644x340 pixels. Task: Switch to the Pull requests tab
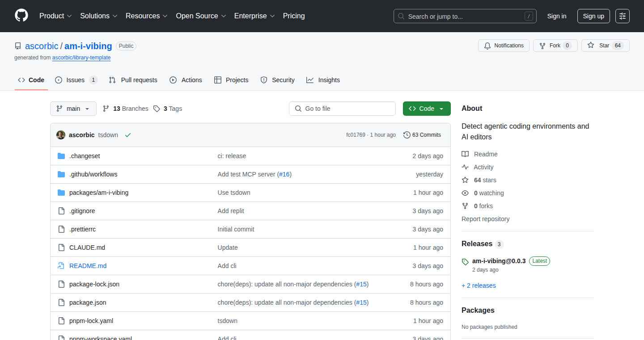pyautogui.click(x=133, y=80)
